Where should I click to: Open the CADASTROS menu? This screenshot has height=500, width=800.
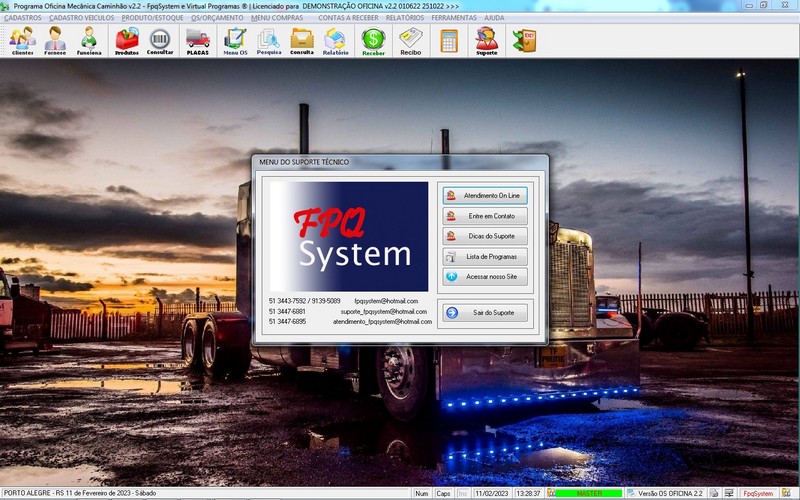23,17
